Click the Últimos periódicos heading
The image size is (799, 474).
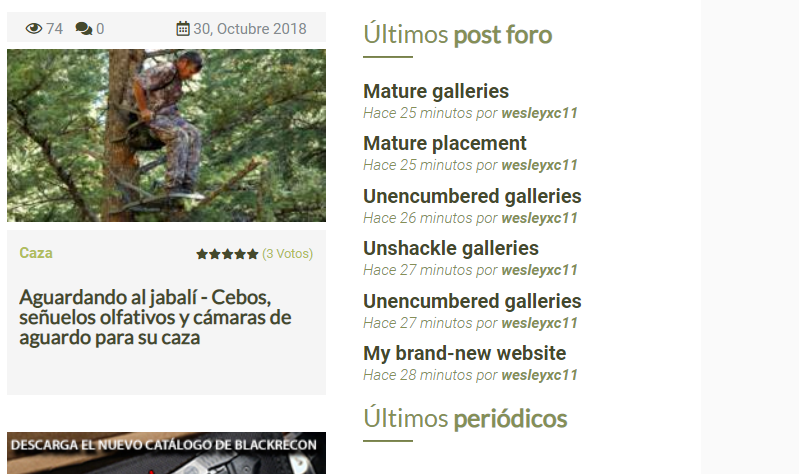pyautogui.click(x=465, y=418)
